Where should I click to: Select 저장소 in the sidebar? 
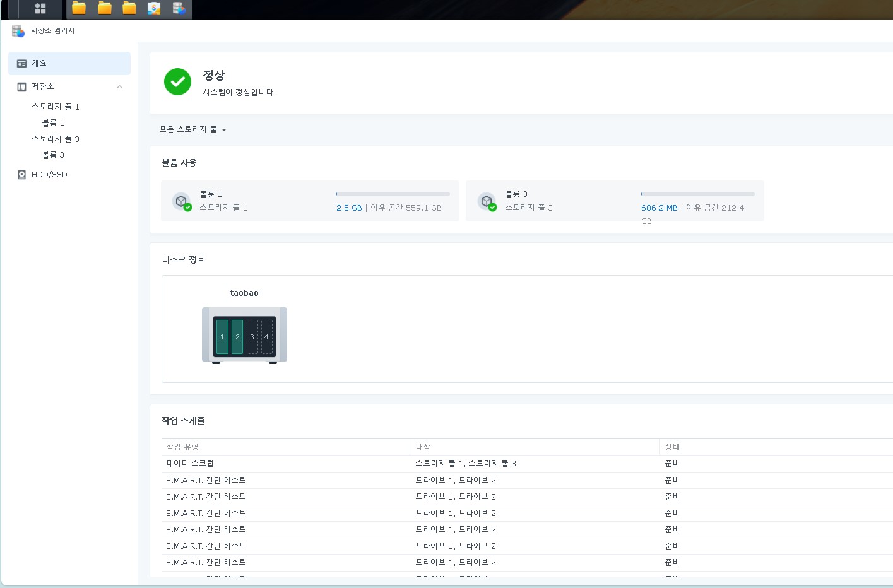[69, 86]
